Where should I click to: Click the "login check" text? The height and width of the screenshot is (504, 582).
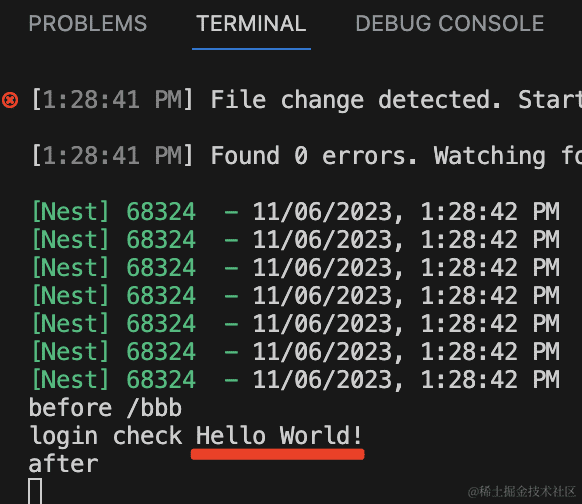[x=106, y=436]
